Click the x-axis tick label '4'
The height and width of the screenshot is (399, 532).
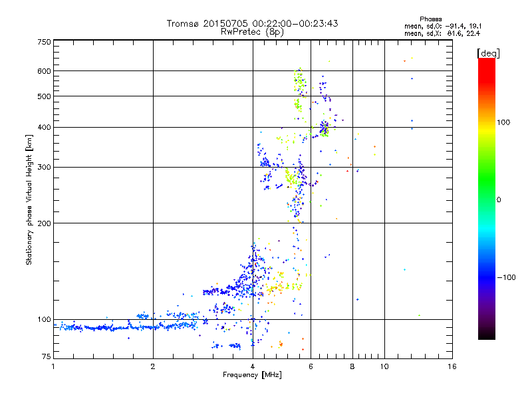(253, 366)
